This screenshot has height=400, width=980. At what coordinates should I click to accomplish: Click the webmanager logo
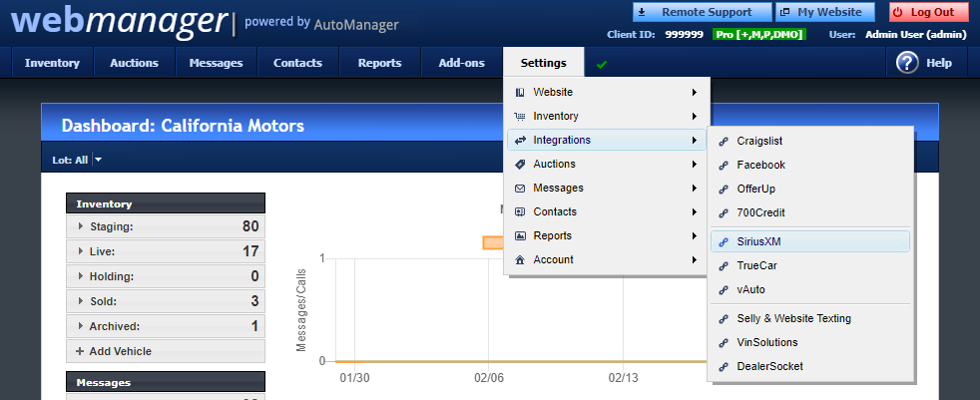click(119, 21)
